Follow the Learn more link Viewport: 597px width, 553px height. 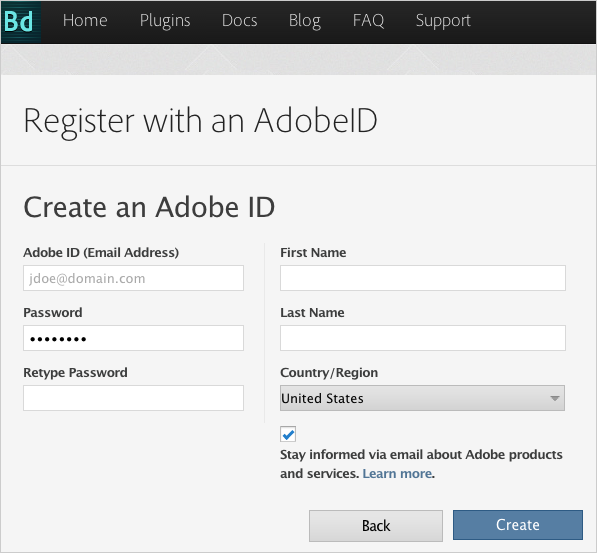tap(397, 473)
